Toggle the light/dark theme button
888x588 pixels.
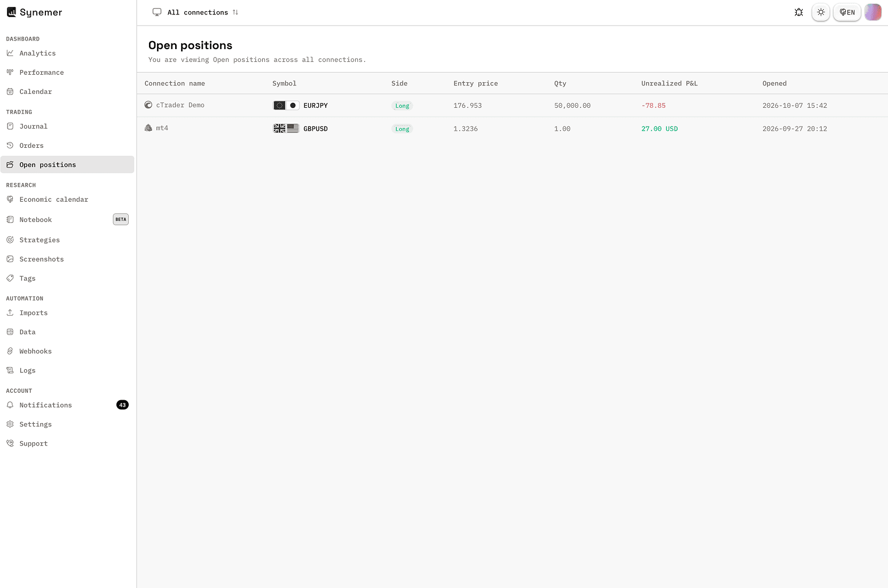click(821, 12)
